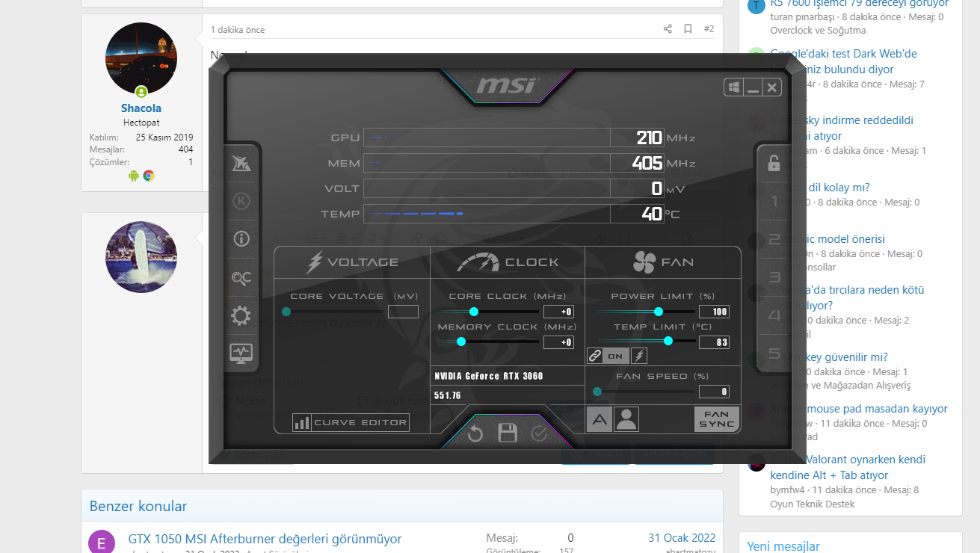Image resolution: width=980 pixels, height=553 pixels.
Task: Click the purple E avatar in Benzer konular
Action: [x=102, y=543]
